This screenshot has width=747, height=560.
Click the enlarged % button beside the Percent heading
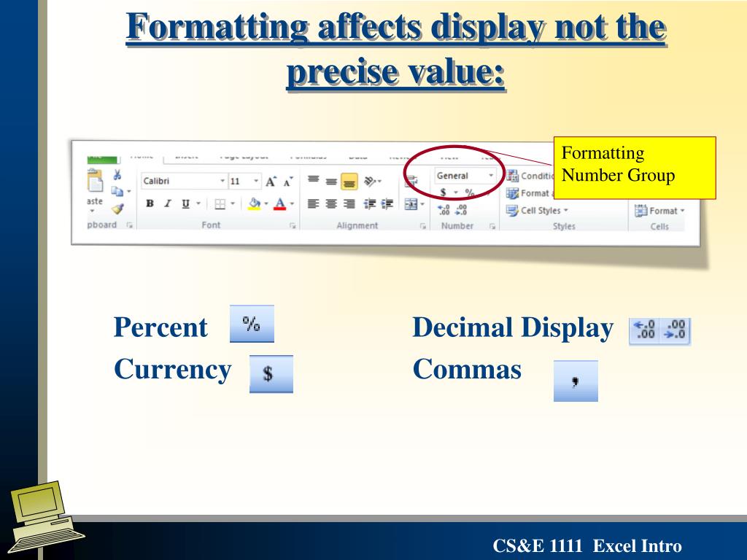[x=252, y=324]
